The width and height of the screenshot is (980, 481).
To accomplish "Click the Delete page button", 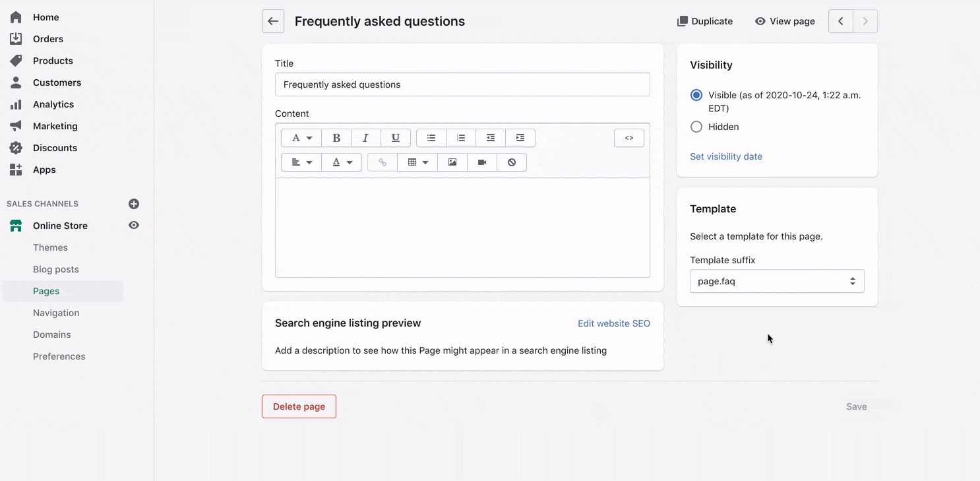I will pyautogui.click(x=299, y=406).
